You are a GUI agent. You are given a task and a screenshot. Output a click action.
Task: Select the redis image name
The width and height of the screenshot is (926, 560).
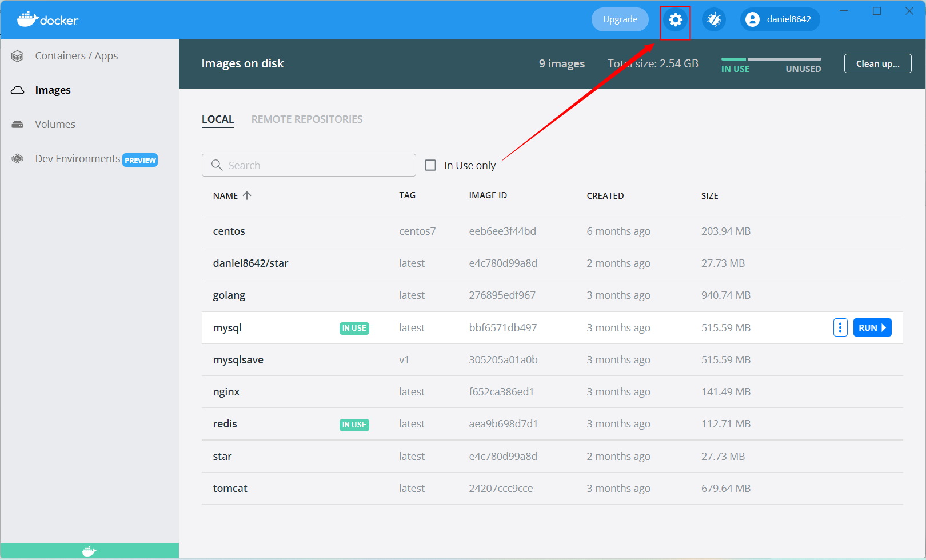(x=225, y=424)
